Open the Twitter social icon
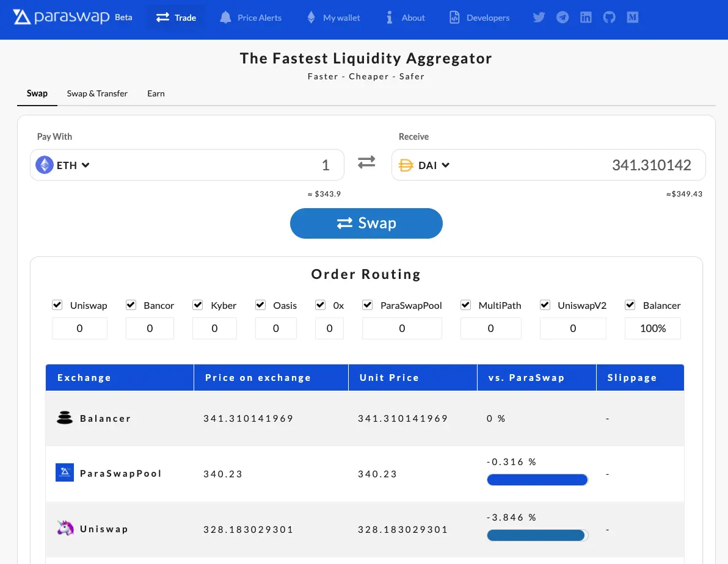 point(539,18)
